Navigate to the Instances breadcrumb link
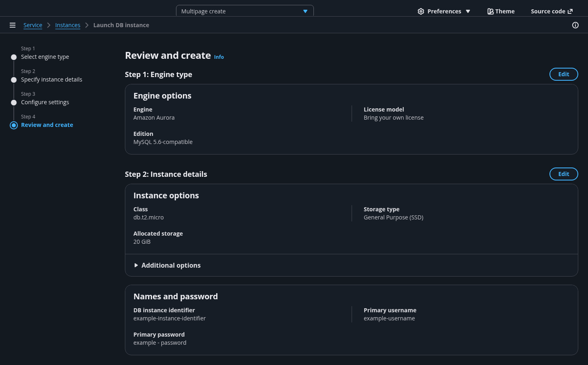The image size is (588, 365). tap(68, 25)
